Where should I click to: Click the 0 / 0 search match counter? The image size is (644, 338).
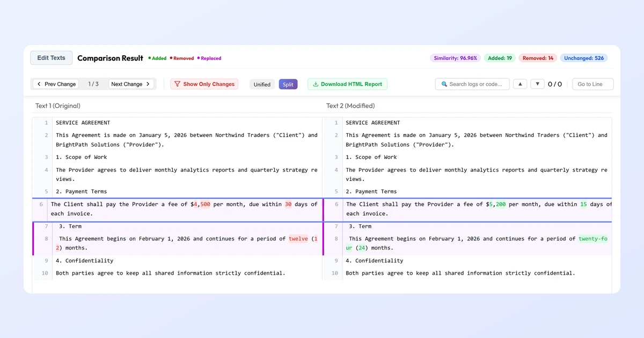[x=555, y=84]
